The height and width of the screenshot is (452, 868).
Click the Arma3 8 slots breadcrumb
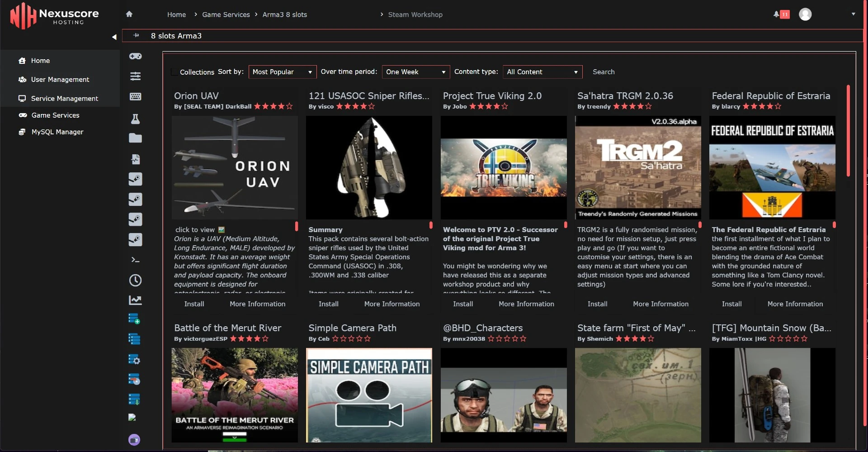pos(284,14)
